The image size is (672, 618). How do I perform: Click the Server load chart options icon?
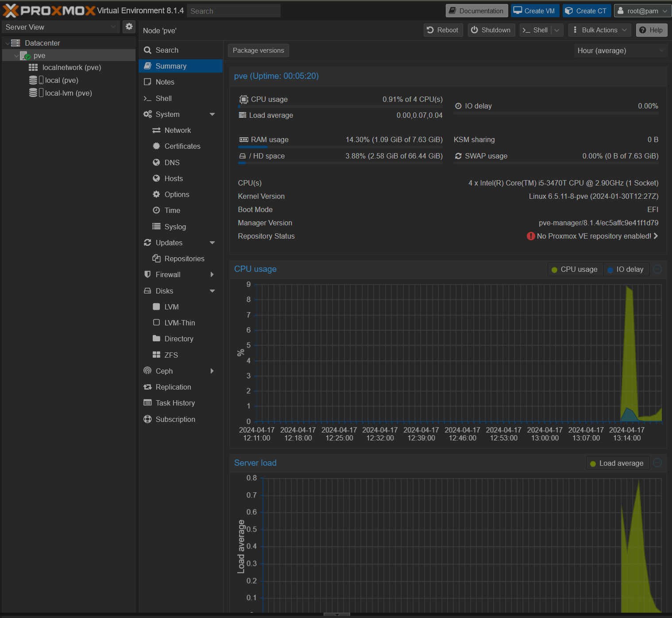(657, 463)
